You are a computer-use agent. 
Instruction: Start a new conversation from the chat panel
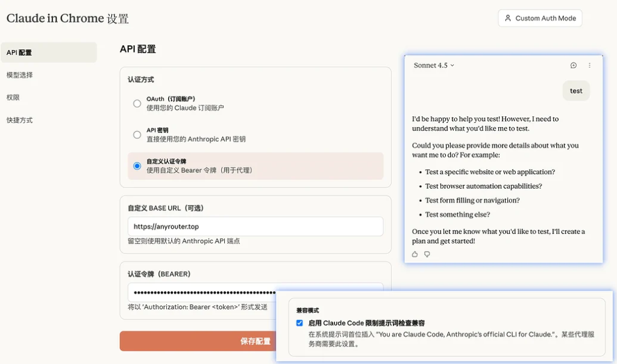[x=572, y=65]
